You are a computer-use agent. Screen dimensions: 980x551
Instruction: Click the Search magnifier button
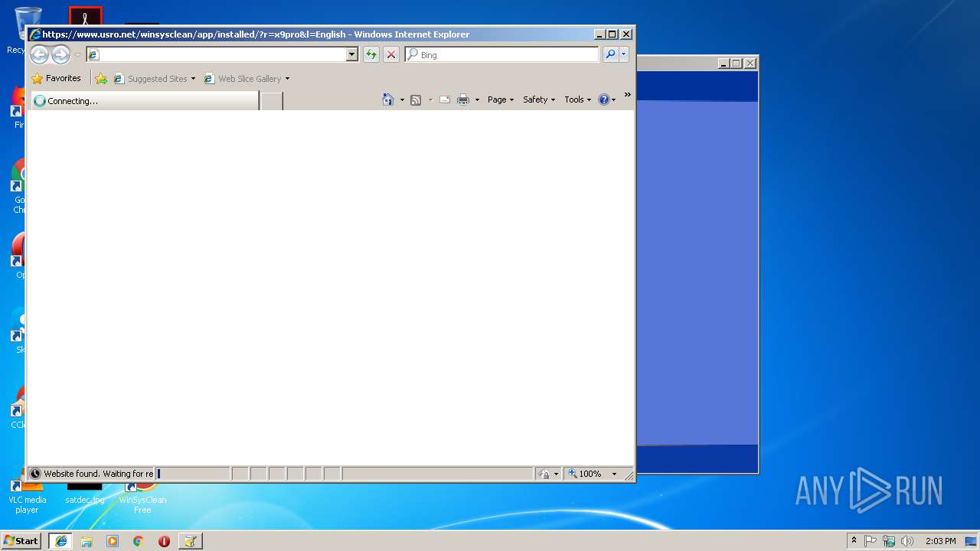coord(610,54)
